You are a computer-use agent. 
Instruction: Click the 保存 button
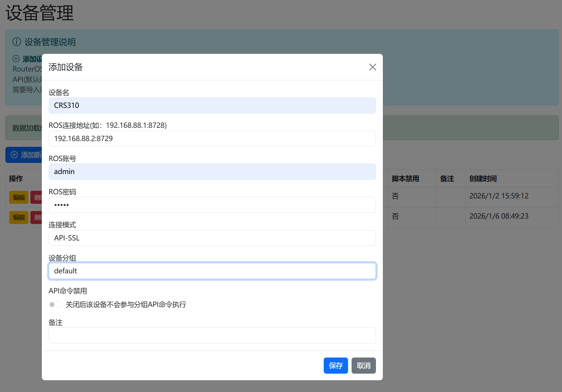335,365
